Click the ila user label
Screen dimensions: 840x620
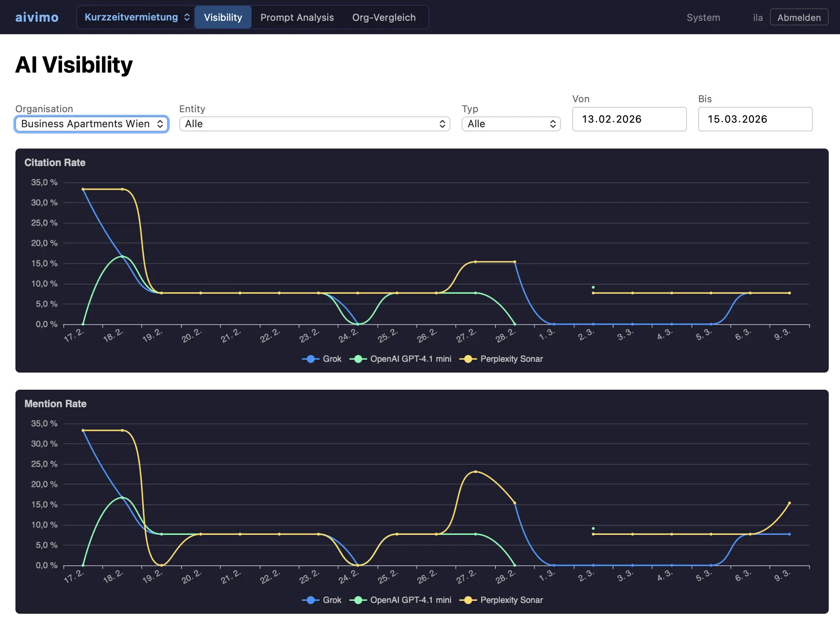[x=757, y=17]
